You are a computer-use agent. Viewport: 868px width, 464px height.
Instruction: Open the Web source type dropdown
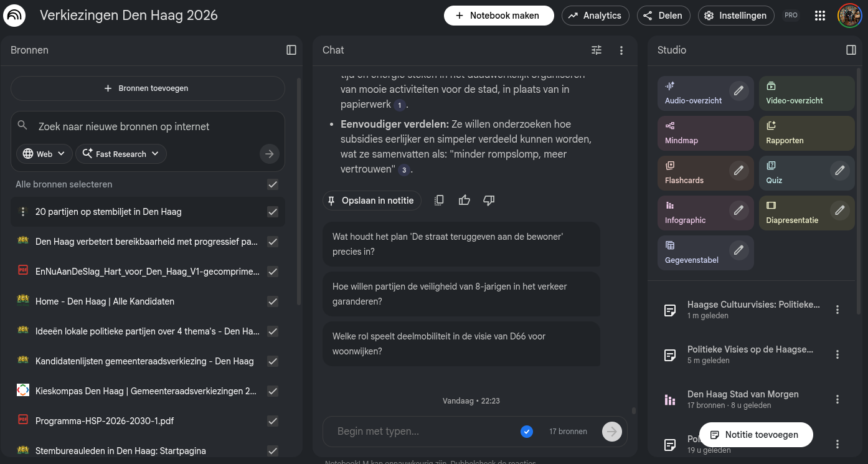pyautogui.click(x=44, y=154)
